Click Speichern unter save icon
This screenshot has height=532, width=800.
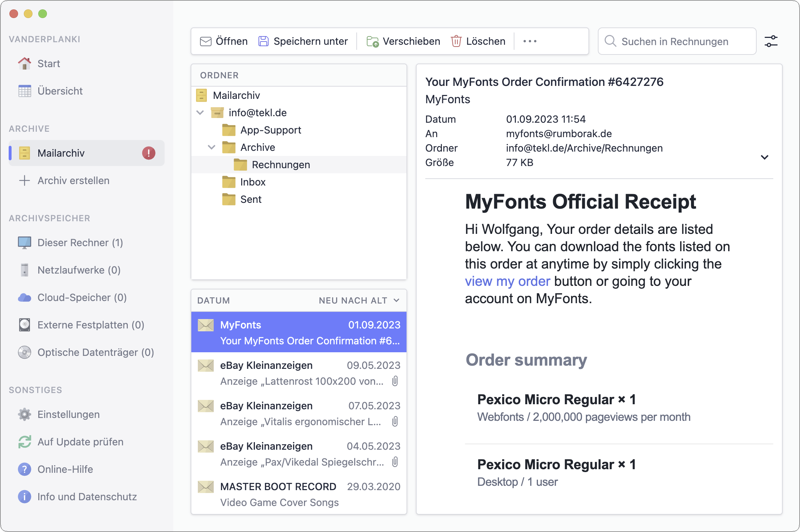(263, 42)
